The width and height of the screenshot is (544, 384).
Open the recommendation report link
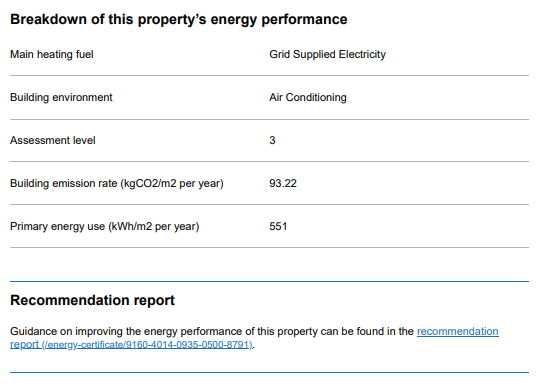coord(457,331)
